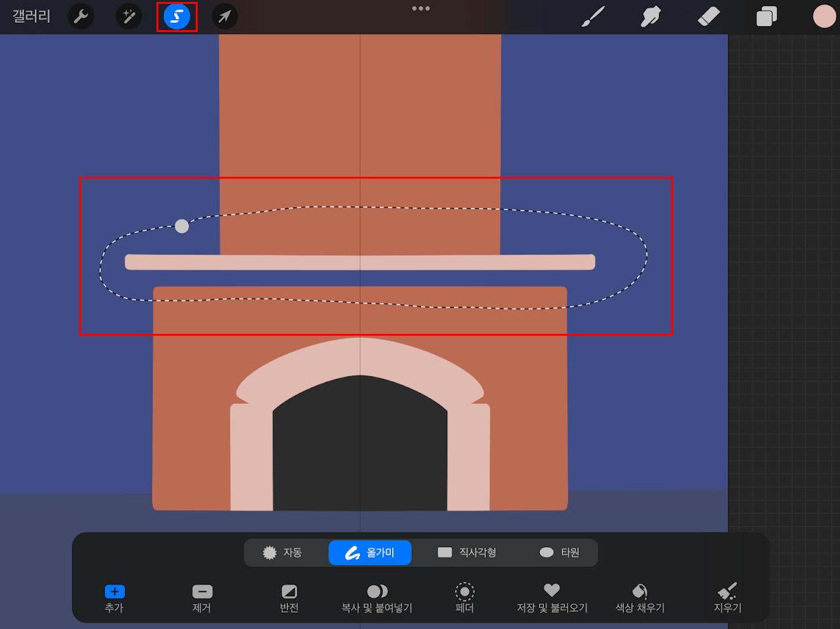Tap the three-dot handle at top center
Image resolution: width=840 pixels, height=629 pixels.
pyautogui.click(x=421, y=9)
